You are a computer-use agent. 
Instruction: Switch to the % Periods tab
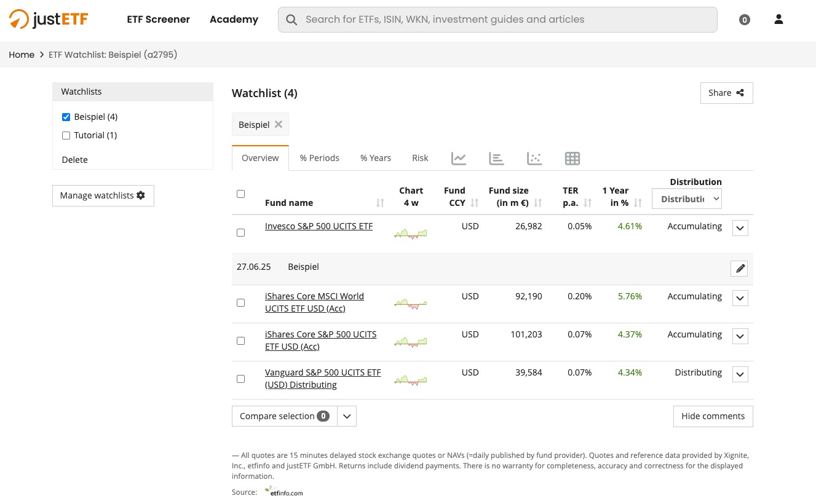coord(319,158)
